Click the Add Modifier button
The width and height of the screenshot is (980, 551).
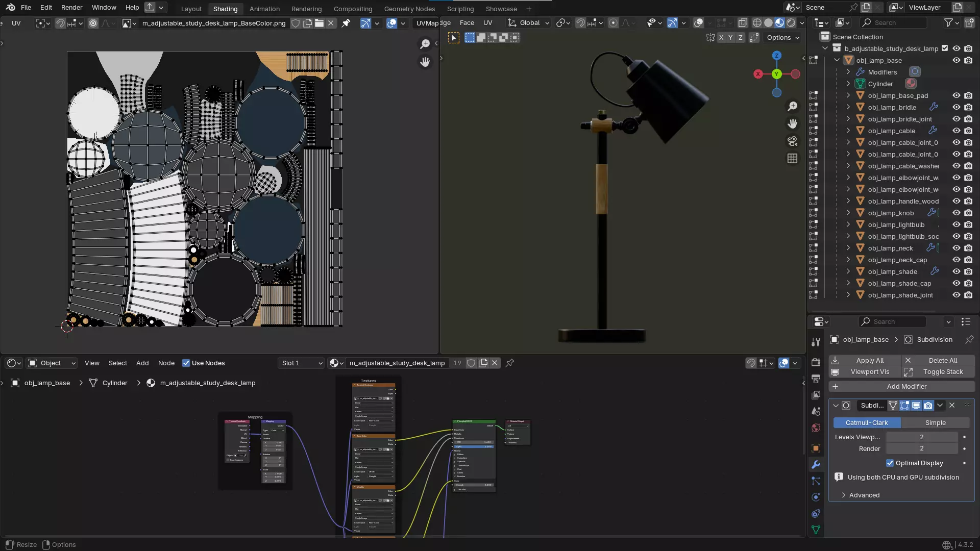click(x=901, y=387)
